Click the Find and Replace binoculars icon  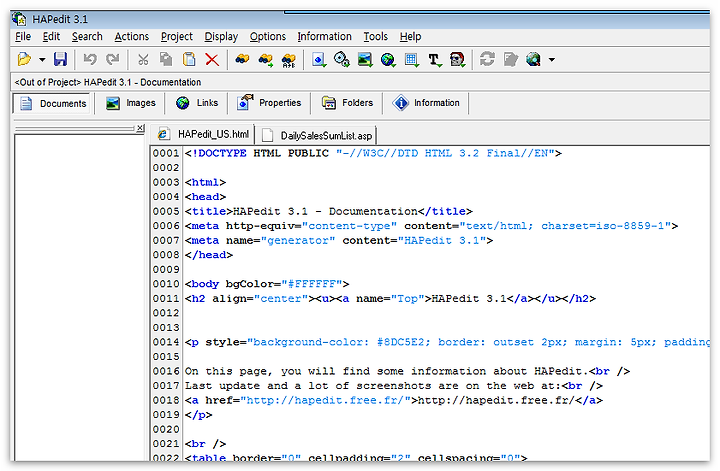pos(288,60)
